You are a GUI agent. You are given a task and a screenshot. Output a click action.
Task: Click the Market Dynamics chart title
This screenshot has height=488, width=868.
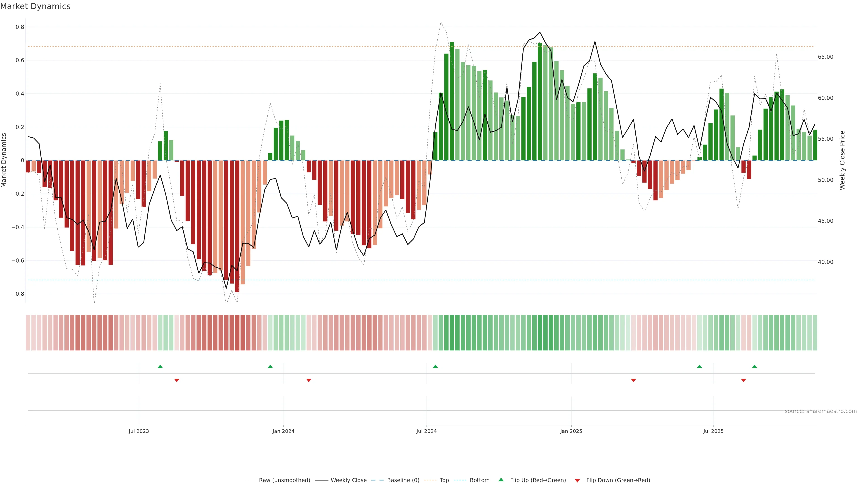[x=35, y=6]
